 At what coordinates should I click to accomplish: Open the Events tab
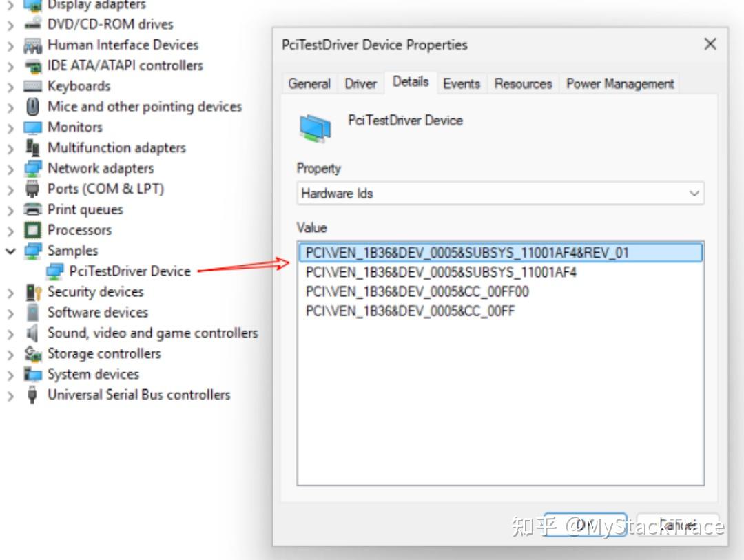(462, 83)
